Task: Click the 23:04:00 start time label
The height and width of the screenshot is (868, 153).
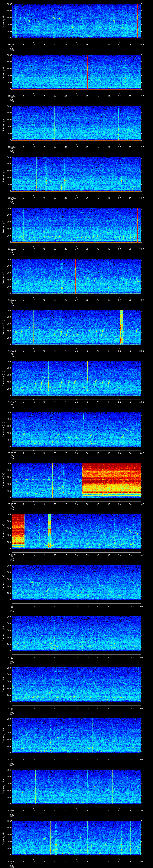Action: [x=12, y=197]
